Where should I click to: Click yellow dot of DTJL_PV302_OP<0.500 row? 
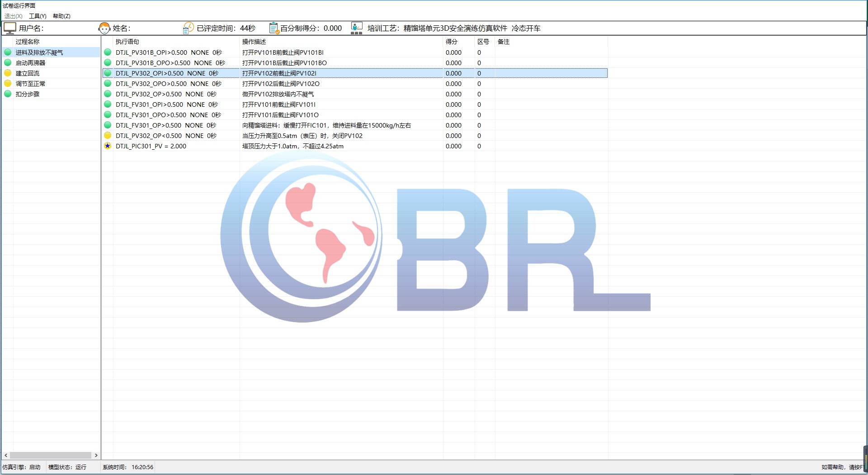[x=108, y=135]
